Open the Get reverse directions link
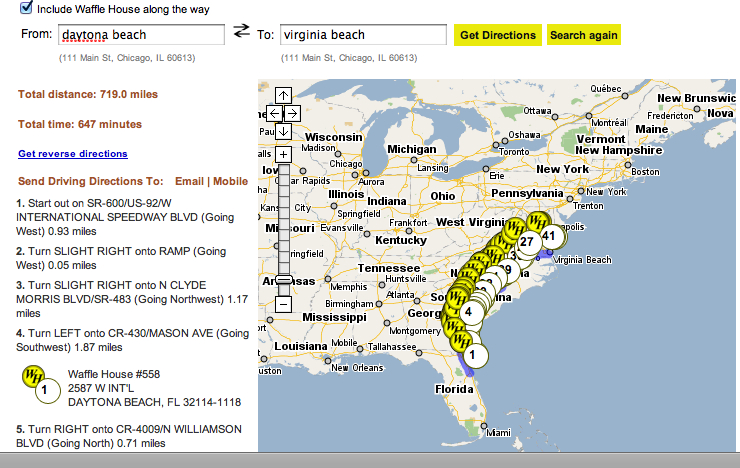Viewport: 740px width, 468px height. click(x=72, y=154)
